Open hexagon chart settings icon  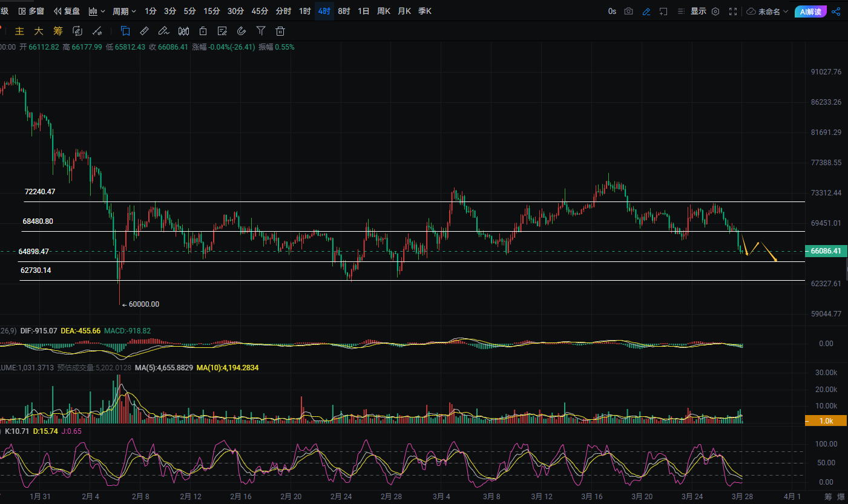point(715,11)
